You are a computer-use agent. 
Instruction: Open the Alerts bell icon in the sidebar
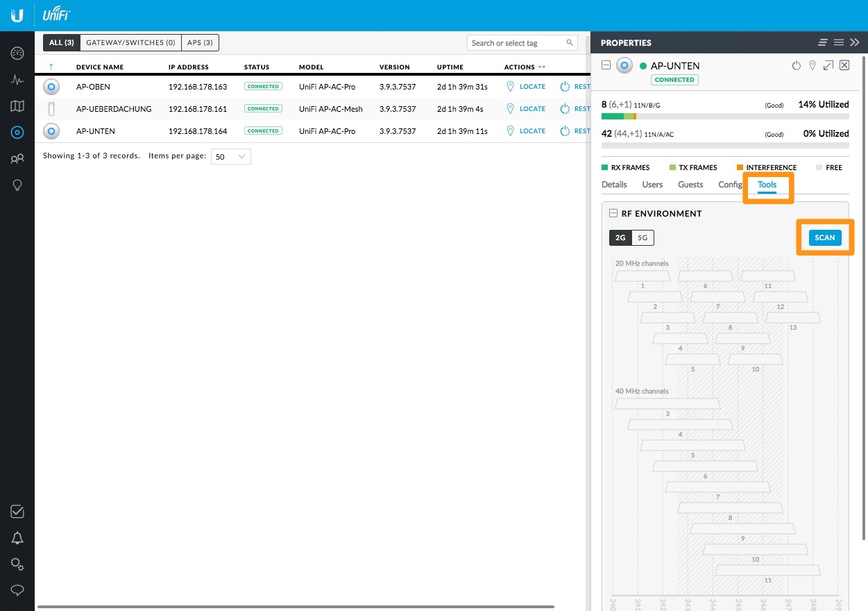point(17,538)
